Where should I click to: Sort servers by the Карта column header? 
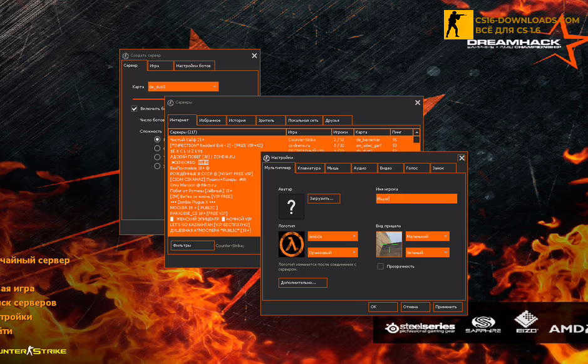(373, 132)
